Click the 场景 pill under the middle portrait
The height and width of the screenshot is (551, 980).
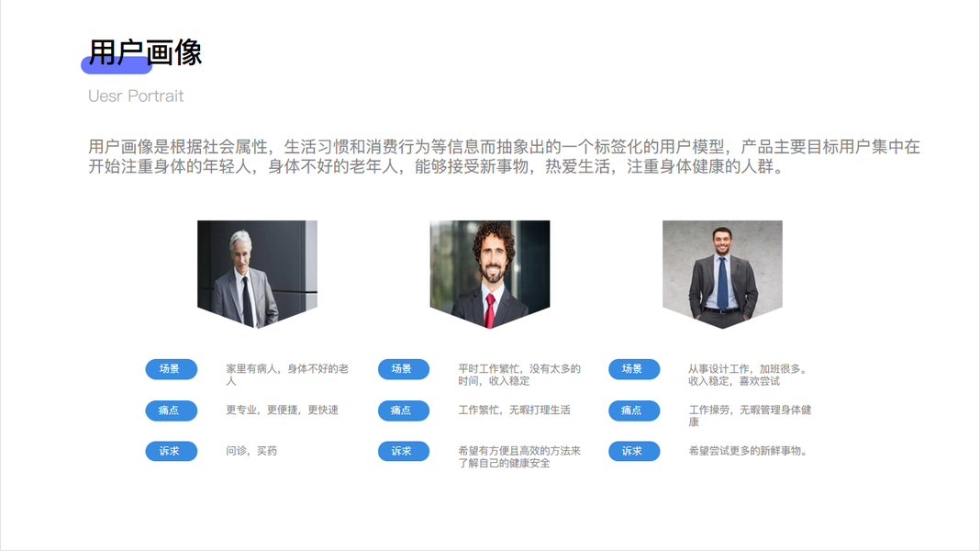tap(404, 369)
